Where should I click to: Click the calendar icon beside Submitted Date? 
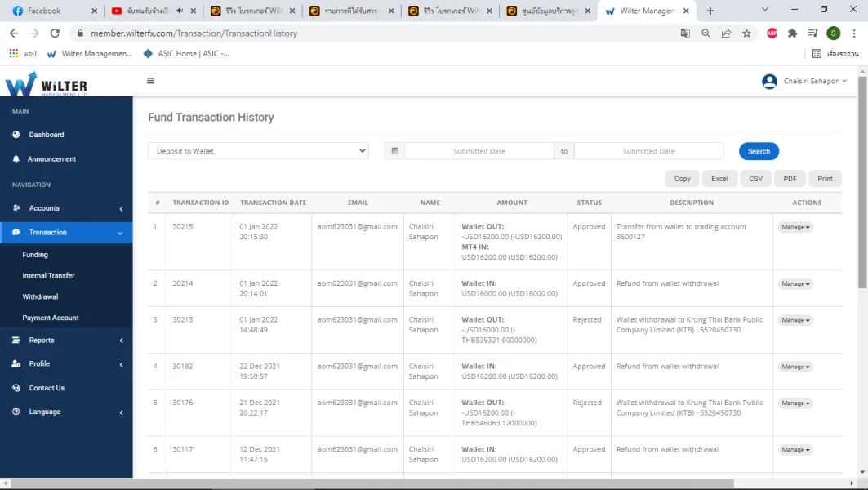coord(394,151)
